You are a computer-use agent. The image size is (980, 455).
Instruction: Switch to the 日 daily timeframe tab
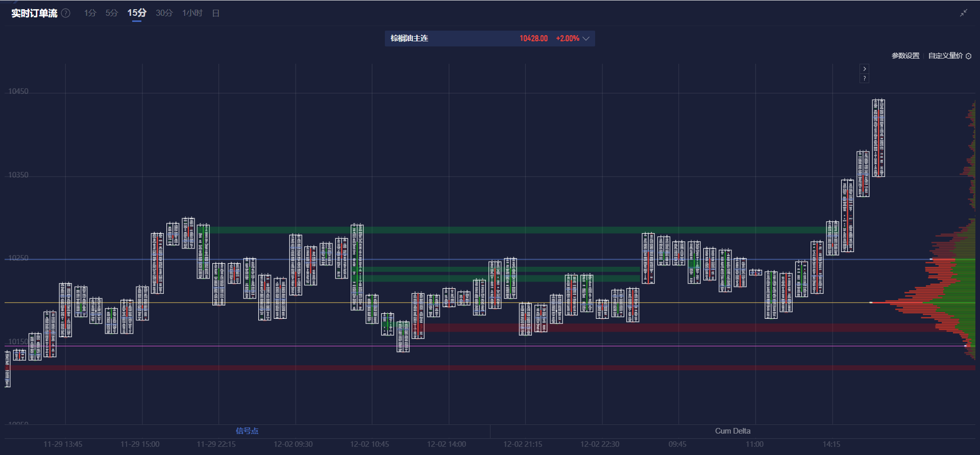coord(216,13)
